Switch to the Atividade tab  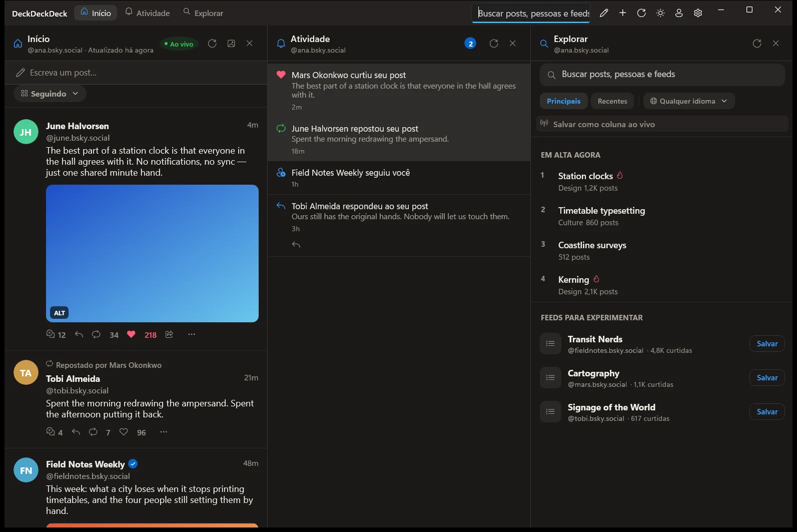click(148, 13)
